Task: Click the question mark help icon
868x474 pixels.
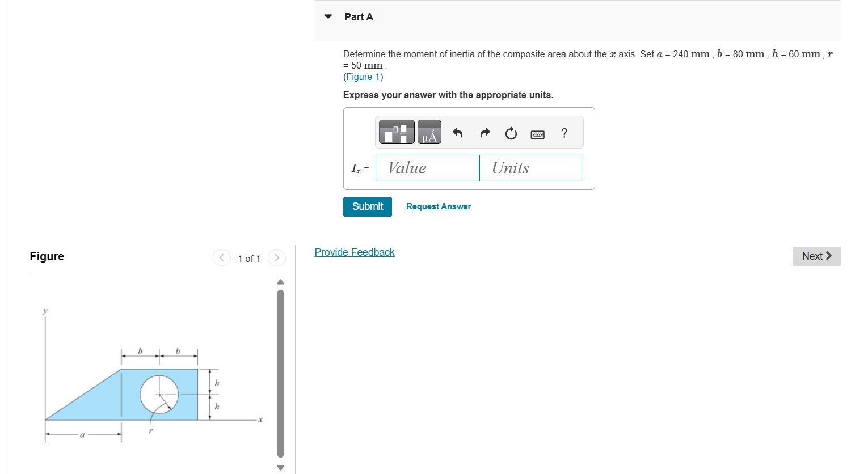Action: point(564,133)
